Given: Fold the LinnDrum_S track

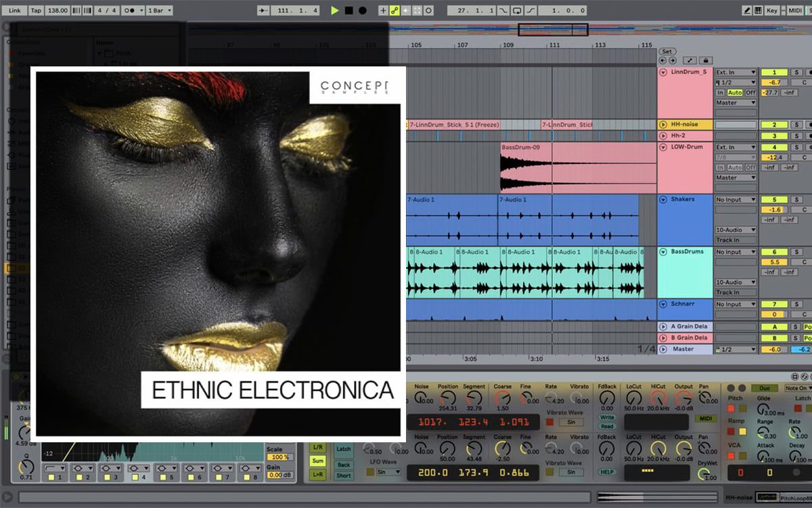Looking at the screenshot, I should [x=663, y=72].
